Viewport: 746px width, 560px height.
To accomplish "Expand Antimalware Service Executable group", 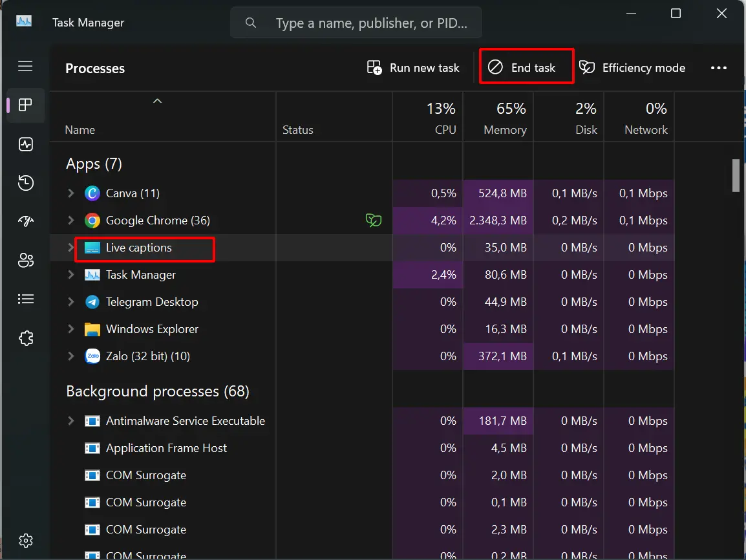I will [x=71, y=420].
